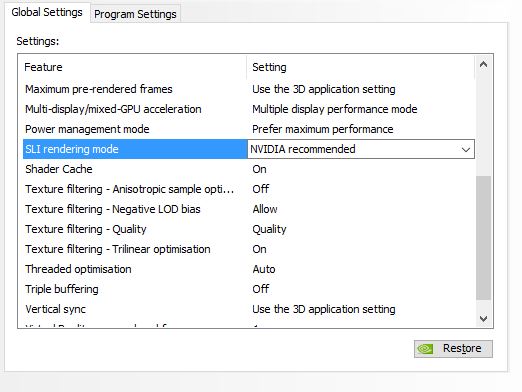Select the Vertical sync row

(249, 309)
